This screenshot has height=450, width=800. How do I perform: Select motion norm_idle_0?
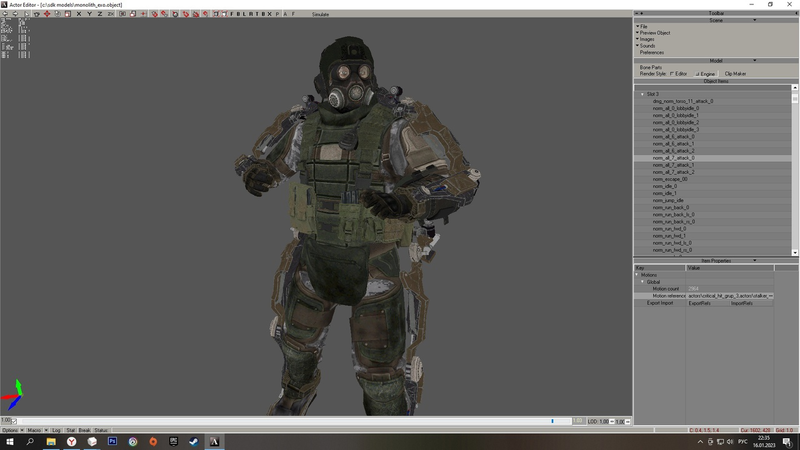tap(664, 186)
